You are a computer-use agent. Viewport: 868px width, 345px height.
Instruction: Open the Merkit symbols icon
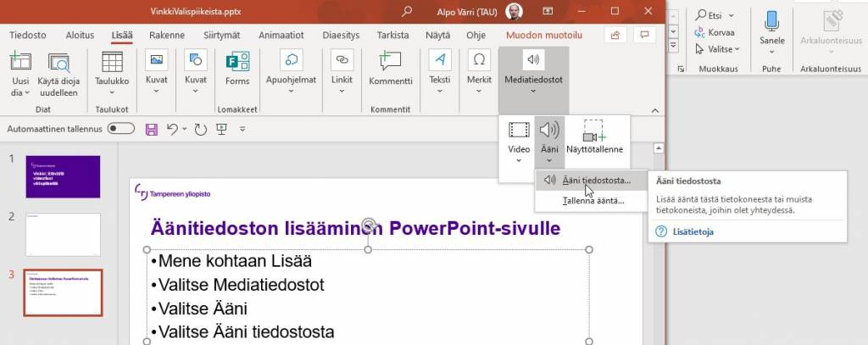point(480,60)
